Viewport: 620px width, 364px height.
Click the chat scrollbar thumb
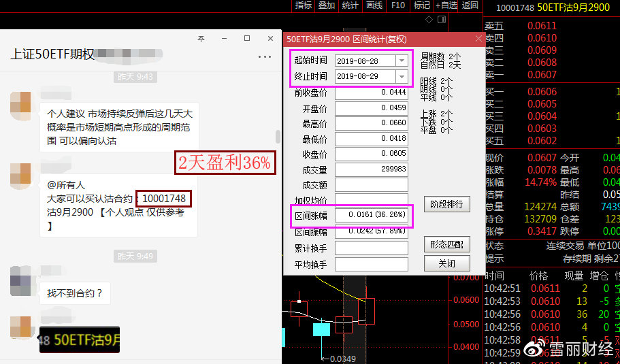[278, 136]
